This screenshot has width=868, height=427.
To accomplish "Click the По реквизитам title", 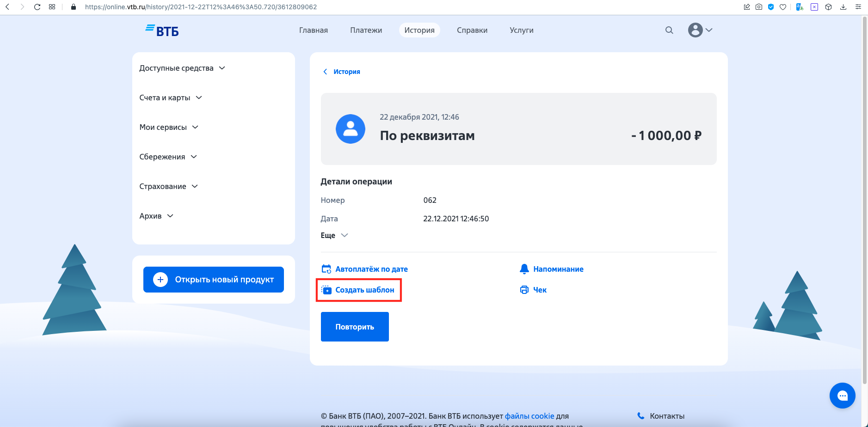I will click(427, 135).
